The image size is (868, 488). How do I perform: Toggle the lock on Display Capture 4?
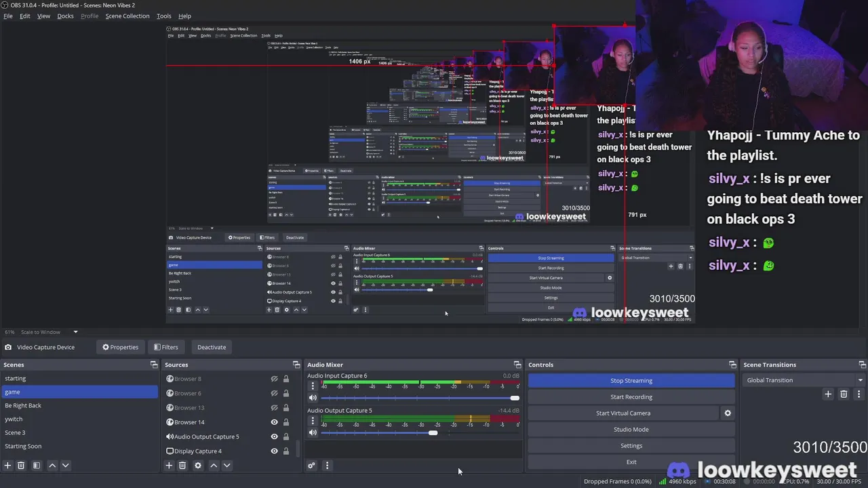286,451
